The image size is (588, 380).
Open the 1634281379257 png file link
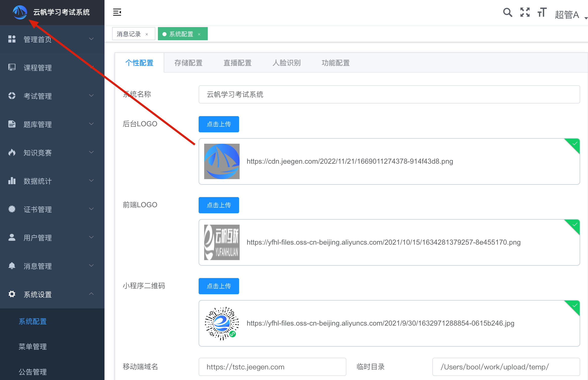tap(384, 242)
